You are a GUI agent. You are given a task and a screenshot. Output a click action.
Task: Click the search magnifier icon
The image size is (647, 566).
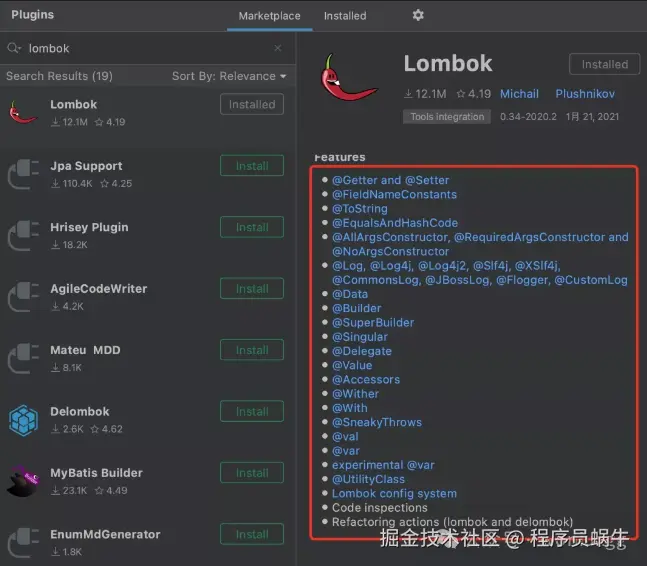14,48
